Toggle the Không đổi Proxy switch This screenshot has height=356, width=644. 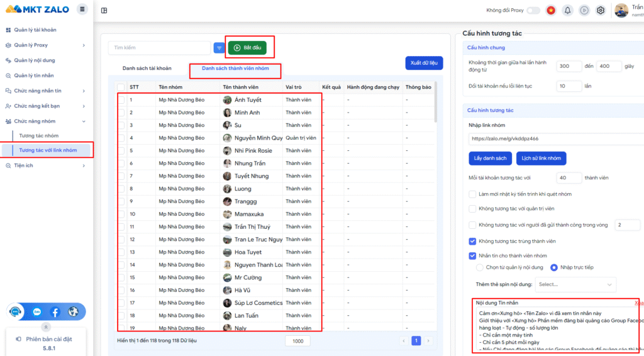coord(533,10)
